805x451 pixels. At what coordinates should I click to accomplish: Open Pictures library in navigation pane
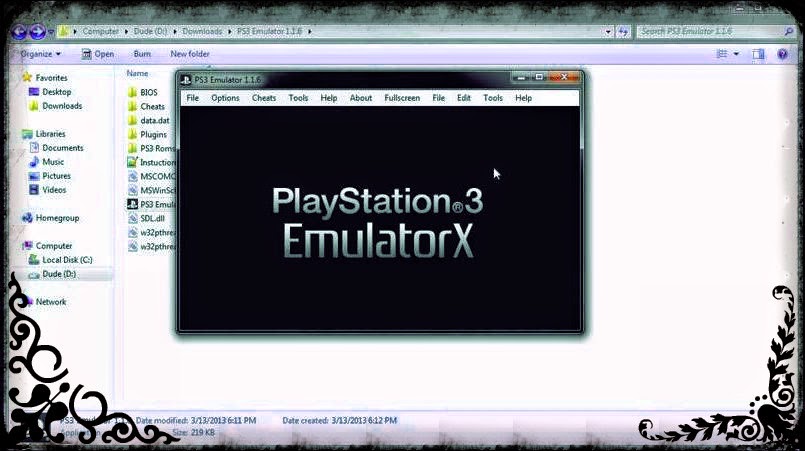tap(56, 176)
